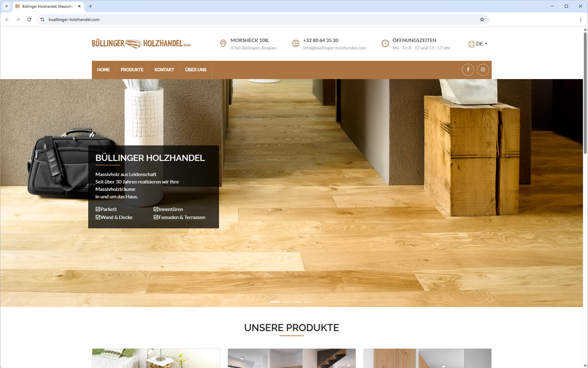Click the Büllinger Holzhandel logo
Viewport: 588px width, 368px height.
tap(141, 44)
